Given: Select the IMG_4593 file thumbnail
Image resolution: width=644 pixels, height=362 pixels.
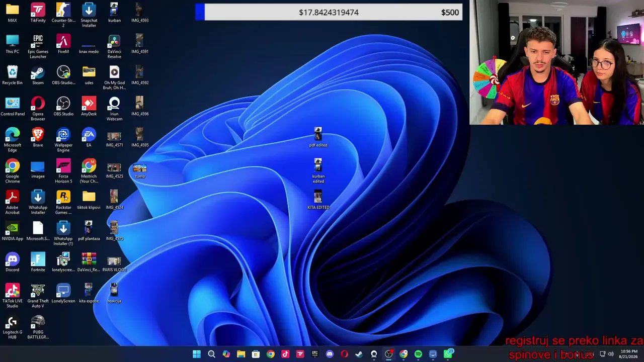Looking at the screenshot, I should pos(140,13).
